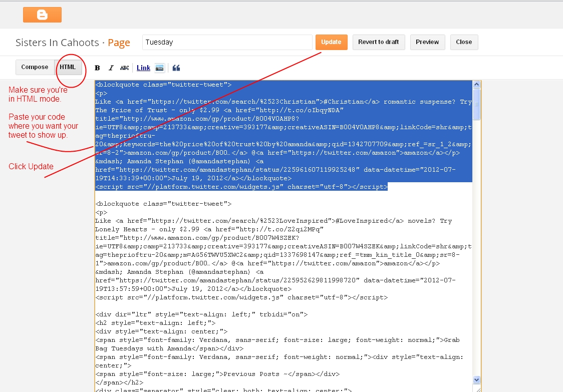Screen dimensions: 563x392
Task: Insert an image using the picture icon
Action: [x=159, y=68]
